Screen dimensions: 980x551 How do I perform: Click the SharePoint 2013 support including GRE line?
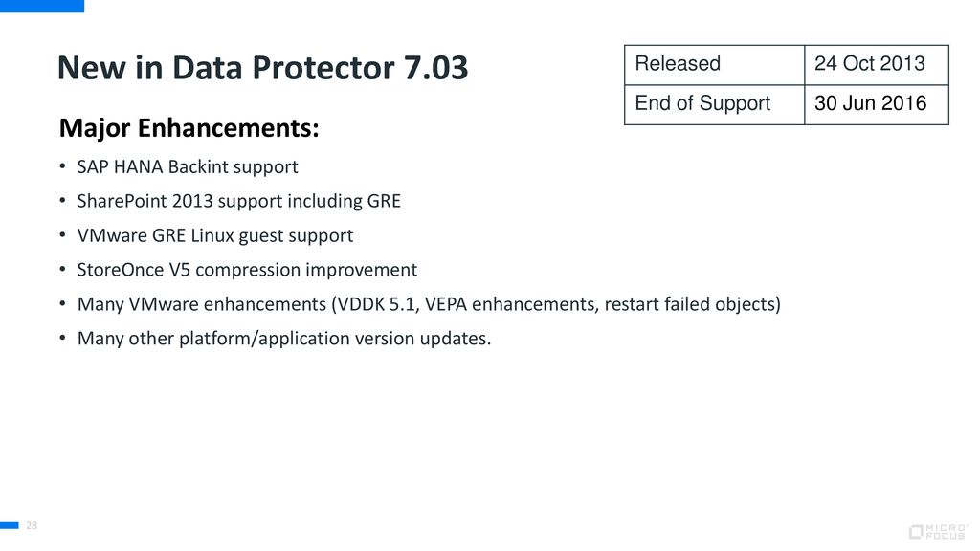(238, 201)
